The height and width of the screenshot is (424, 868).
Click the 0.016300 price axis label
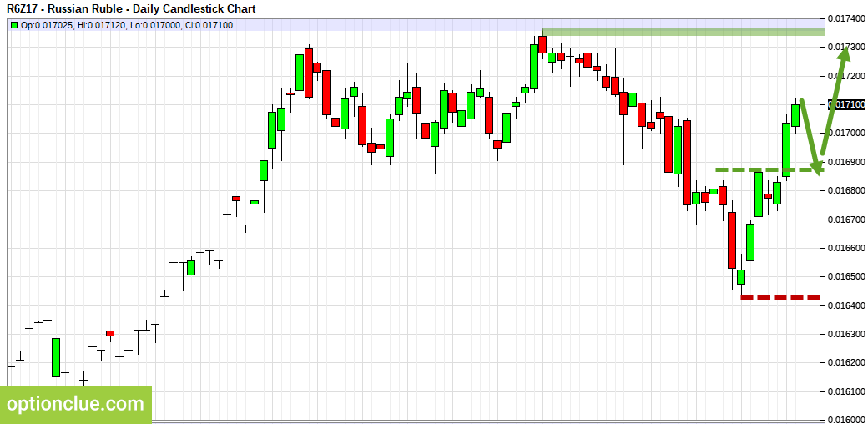846,334
